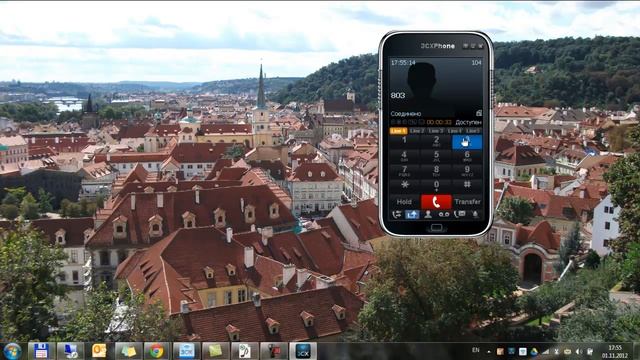Switch to Line 5 tab
This screenshot has width=640, height=360.
[473, 131]
